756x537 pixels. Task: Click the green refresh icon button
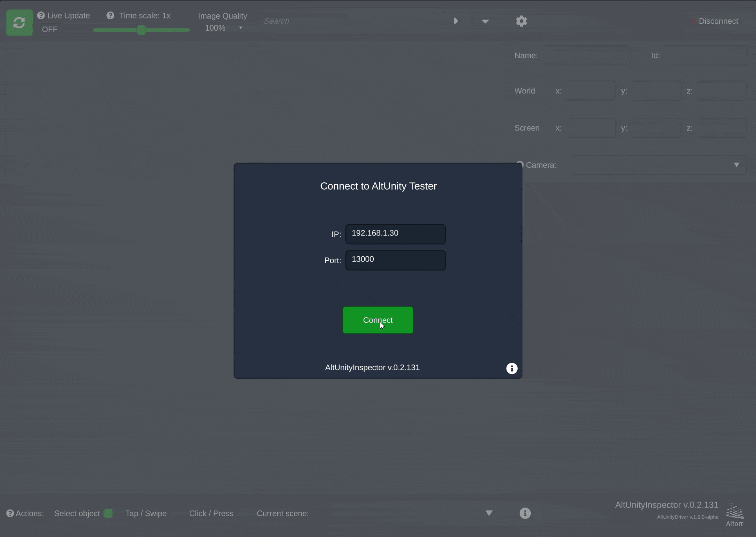(x=19, y=22)
